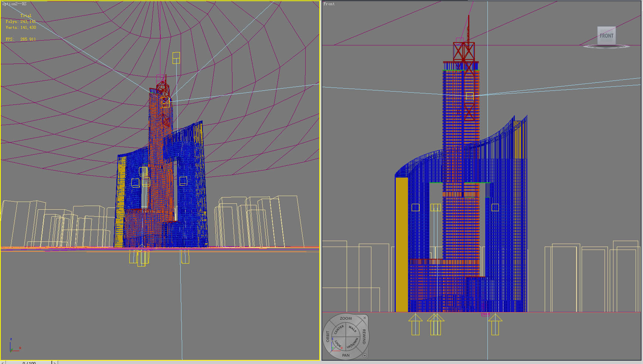Activate the ORBIT wedge on the SteeringWheel
The width and height of the screenshot is (643, 364).
(x=327, y=336)
